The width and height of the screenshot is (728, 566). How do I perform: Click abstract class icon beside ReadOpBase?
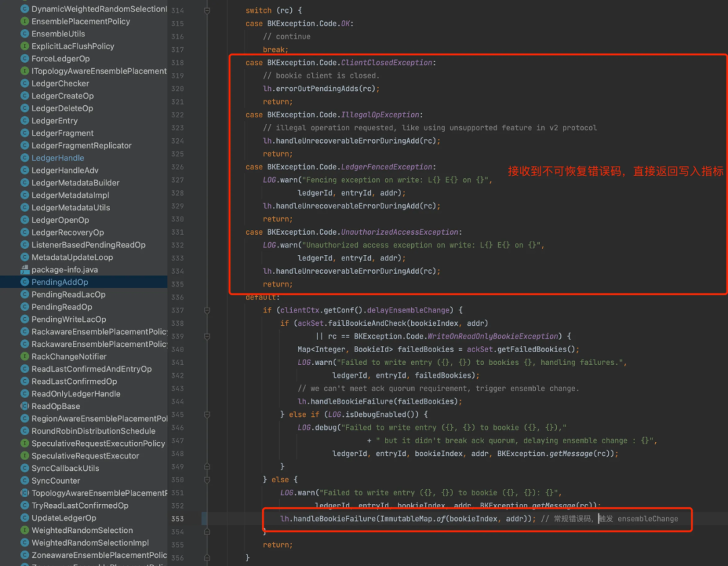25,406
